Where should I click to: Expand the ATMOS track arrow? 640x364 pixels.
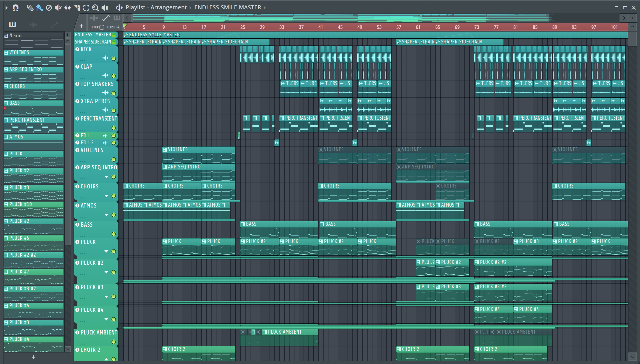click(x=106, y=215)
